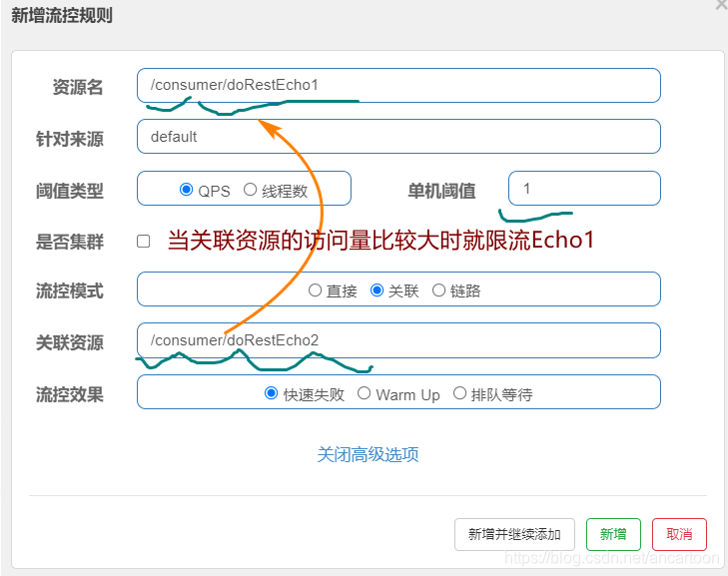The height and width of the screenshot is (576, 728).
Task: Click the 针对来源 label
Action: pyautogui.click(x=70, y=139)
